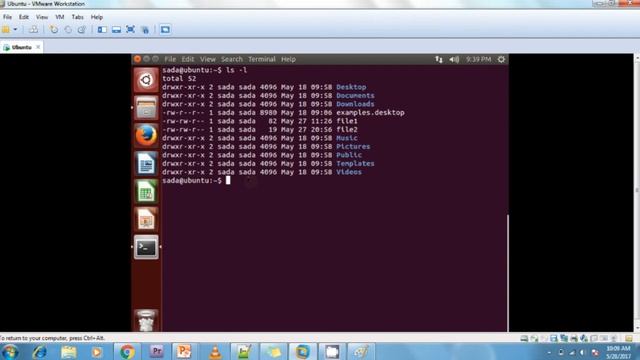Click the Documents directory listing
The image size is (640, 360).
355,96
